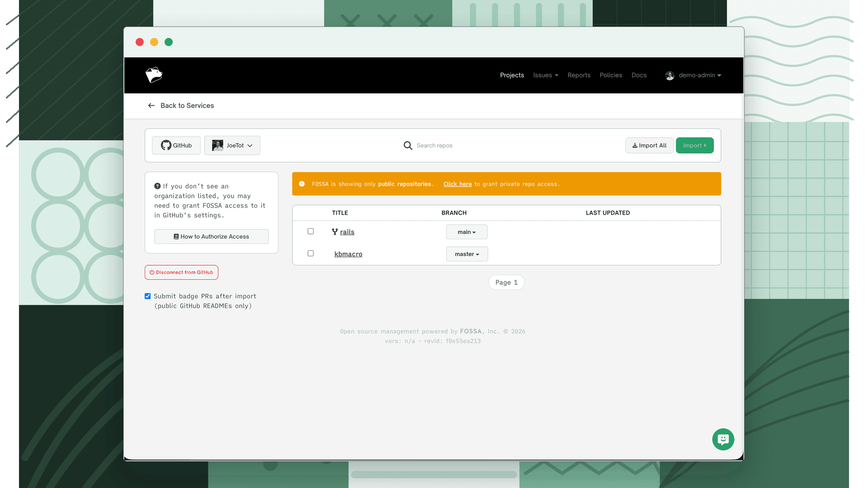Open Docs in the navbar
868x488 pixels.
pos(639,75)
